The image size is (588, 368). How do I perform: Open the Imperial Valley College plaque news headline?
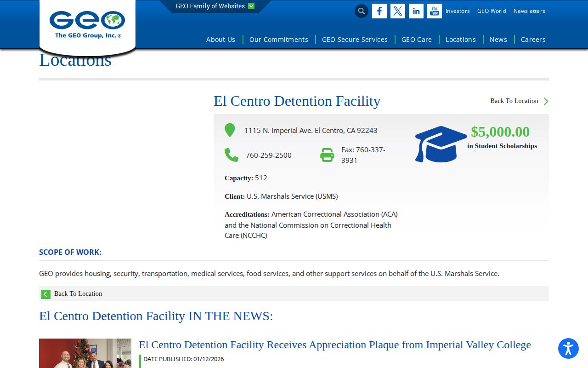coord(335,345)
